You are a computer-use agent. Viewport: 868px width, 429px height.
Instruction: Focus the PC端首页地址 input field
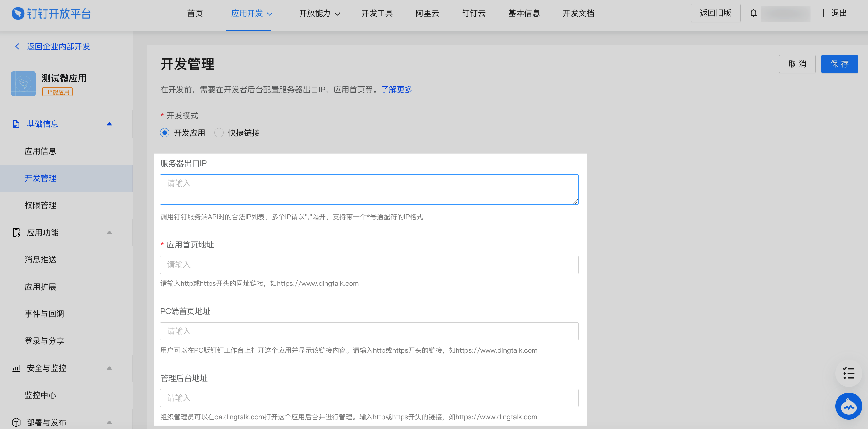369,331
